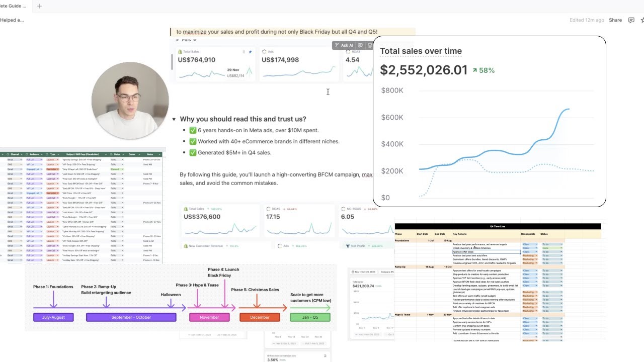Click the 'Key Actions' column header
The height and width of the screenshot is (362, 644).
click(459, 234)
